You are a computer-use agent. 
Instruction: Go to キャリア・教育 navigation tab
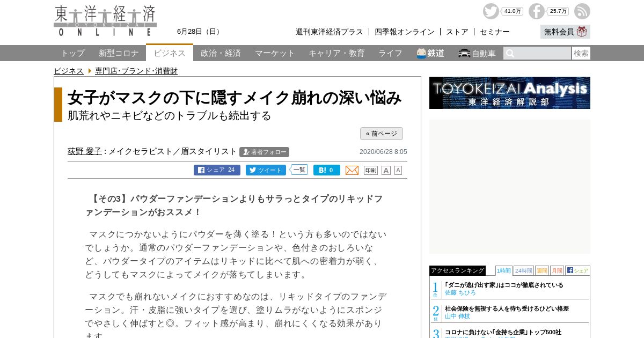[x=336, y=53]
